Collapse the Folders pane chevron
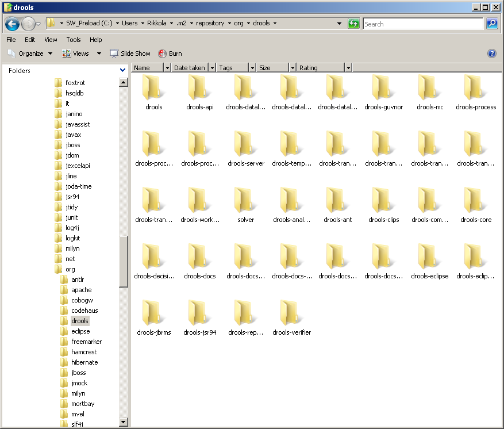 [x=122, y=70]
